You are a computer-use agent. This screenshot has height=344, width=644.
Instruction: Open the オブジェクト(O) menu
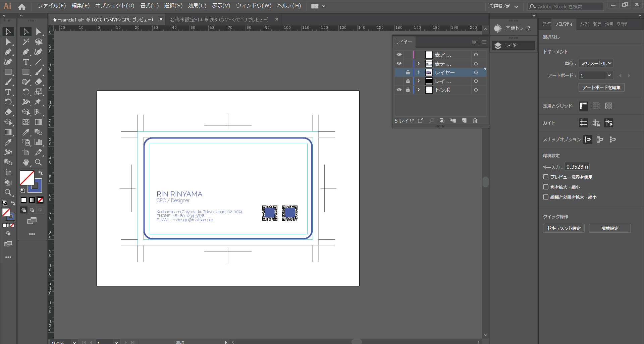115,6
